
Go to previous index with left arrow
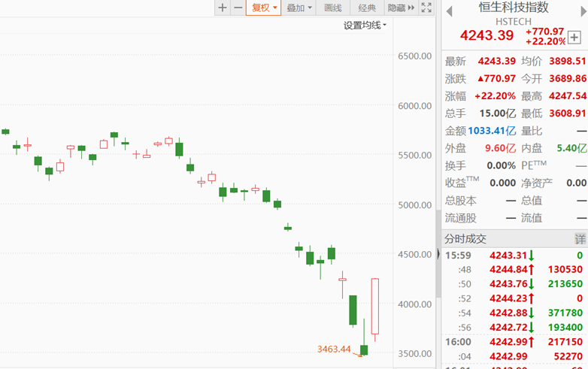tap(449, 11)
